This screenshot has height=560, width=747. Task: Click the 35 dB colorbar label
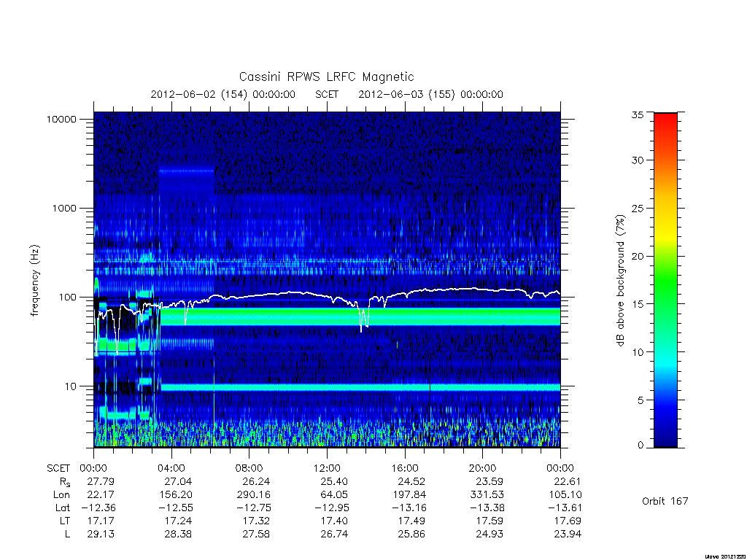(x=637, y=114)
